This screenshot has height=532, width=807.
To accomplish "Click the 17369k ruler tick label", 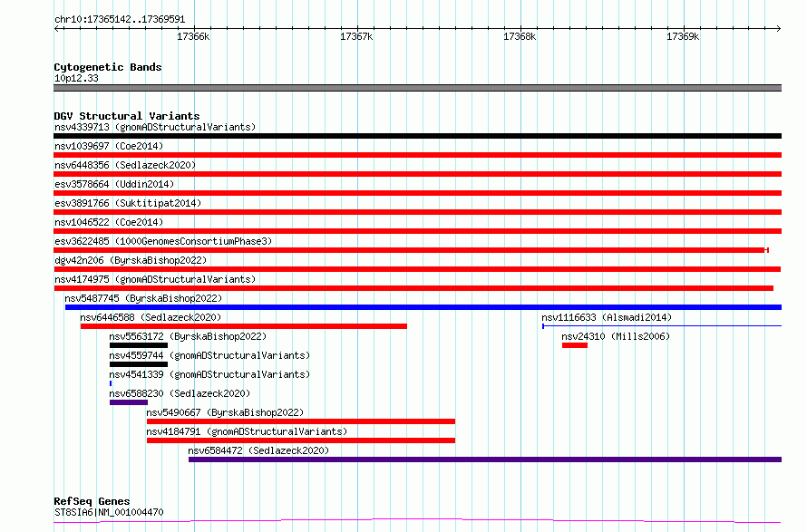I will tap(683, 37).
